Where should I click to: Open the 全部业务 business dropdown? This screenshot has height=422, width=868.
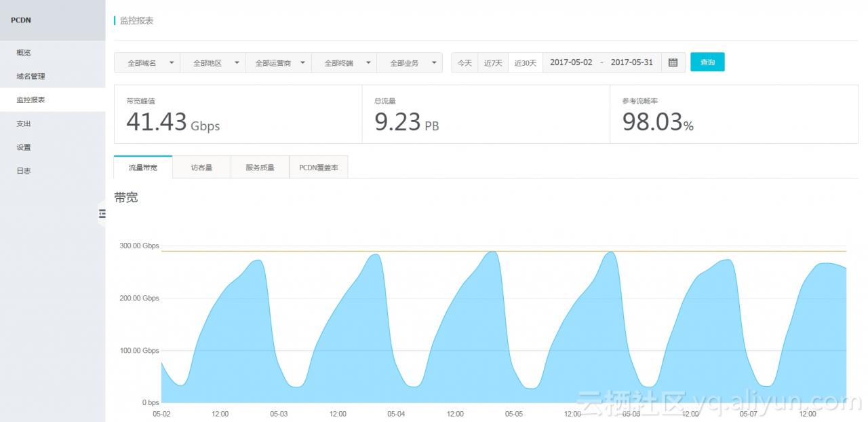pos(409,62)
